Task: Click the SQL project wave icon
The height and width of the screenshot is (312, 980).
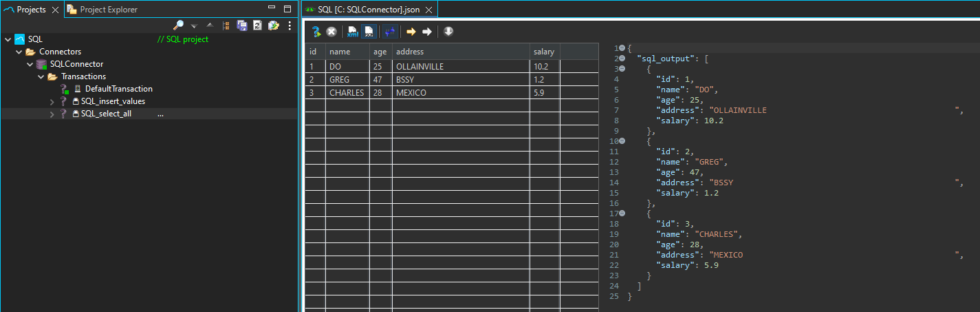Action: (x=19, y=39)
